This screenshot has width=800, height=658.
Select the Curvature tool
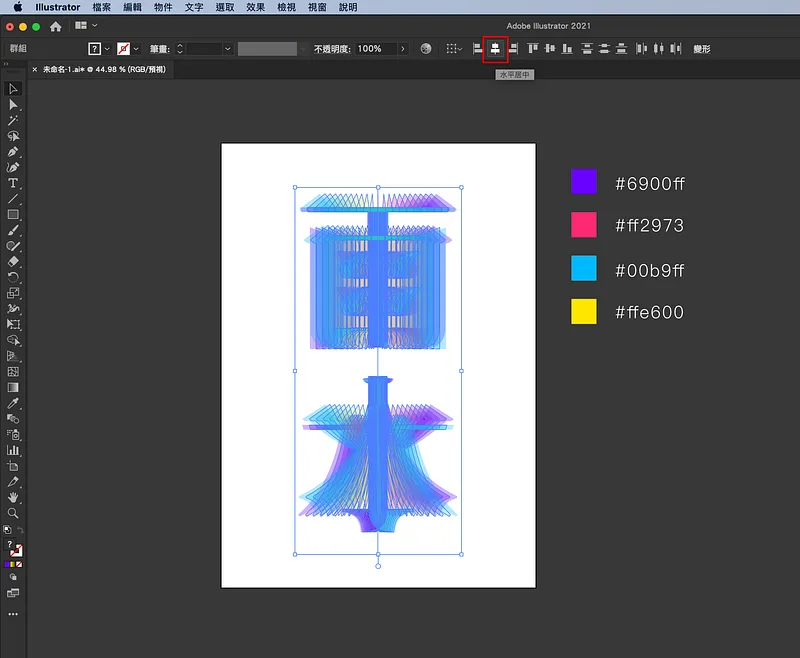coord(13,168)
